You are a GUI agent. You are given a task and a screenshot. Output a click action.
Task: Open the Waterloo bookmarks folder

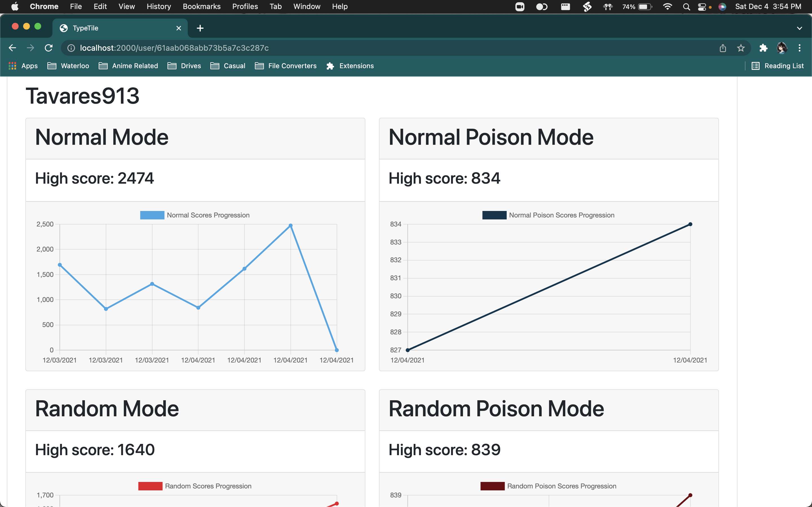(69, 66)
